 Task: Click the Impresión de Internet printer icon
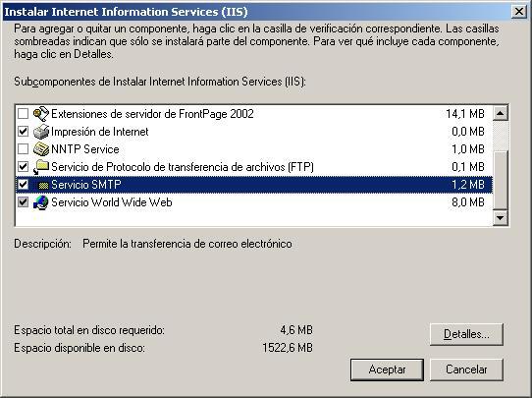tap(41, 132)
